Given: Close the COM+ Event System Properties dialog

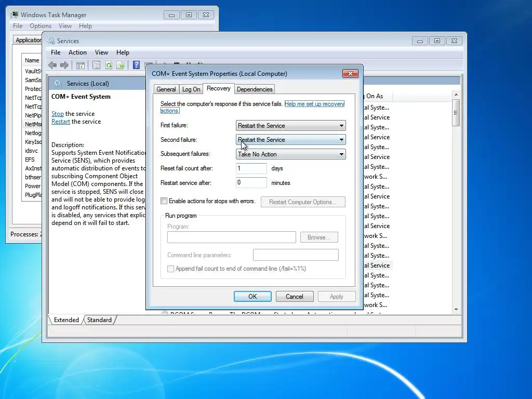Looking at the screenshot, I should coord(350,73).
